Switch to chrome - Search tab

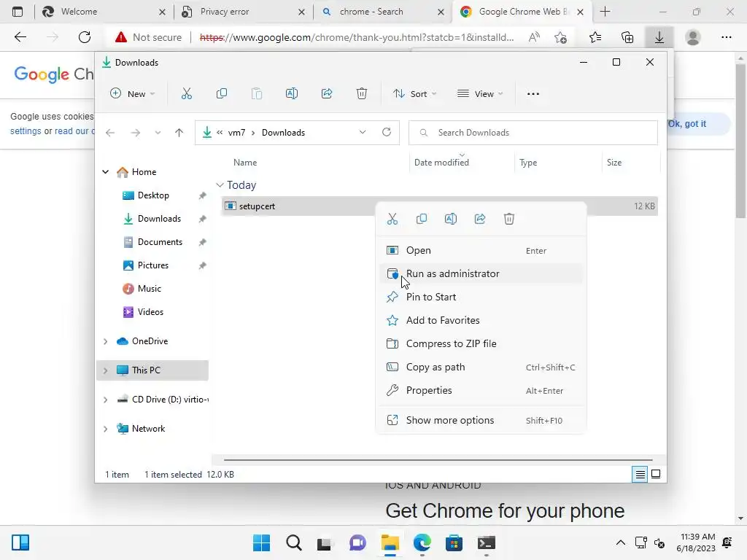(383, 12)
